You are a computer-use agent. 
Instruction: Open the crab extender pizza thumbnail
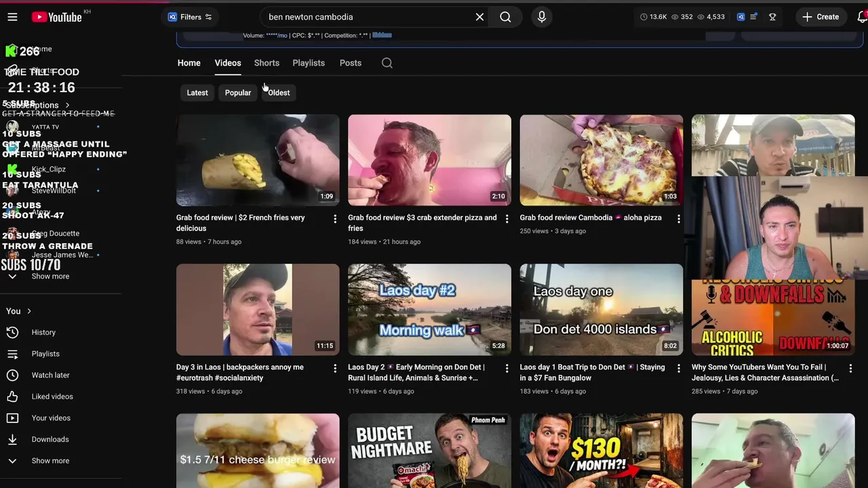click(x=429, y=160)
